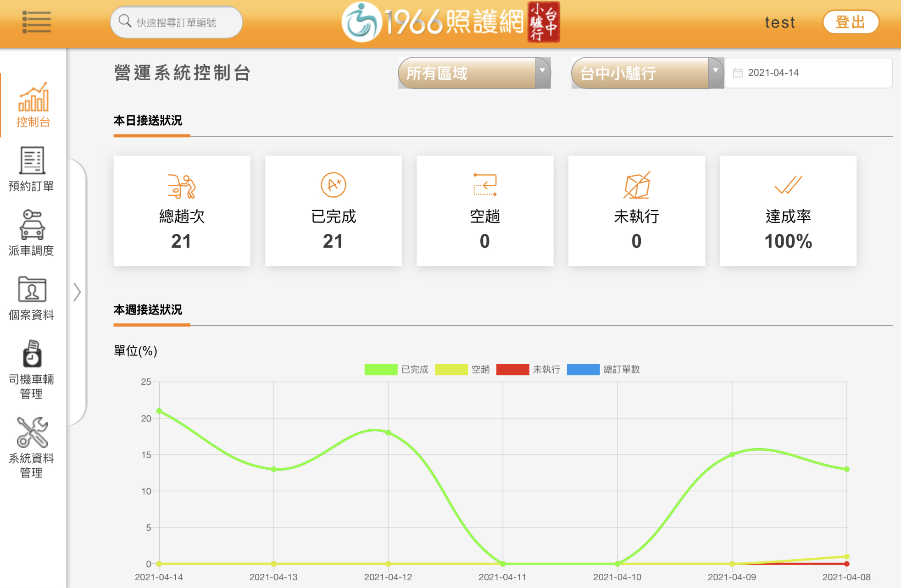Open 個案資料 case folder icon
This screenshot has height=588, width=901.
pyautogui.click(x=32, y=289)
